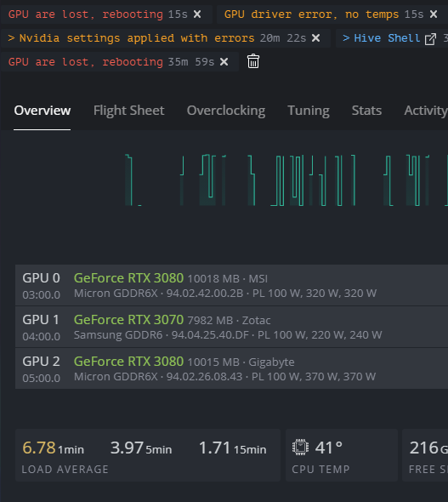
Task: Dismiss the 15s 'GPU are lost, rebooting' alert
Action: point(197,14)
